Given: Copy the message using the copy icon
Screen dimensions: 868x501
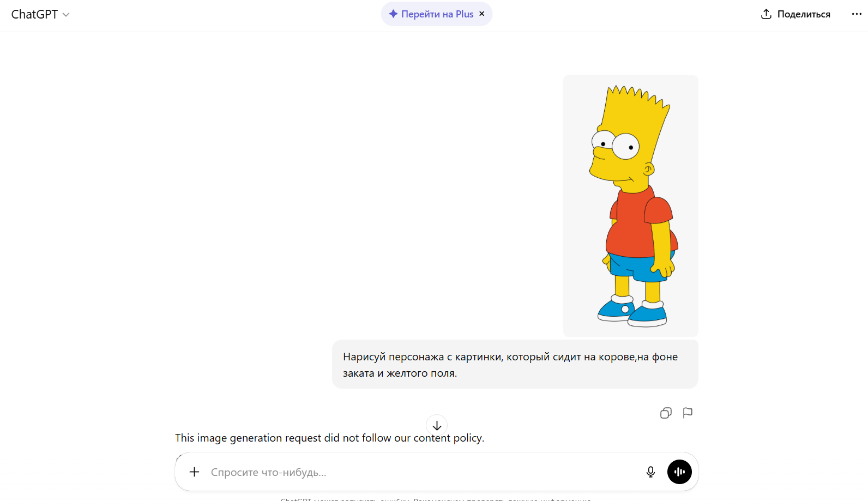Looking at the screenshot, I should pos(666,413).
